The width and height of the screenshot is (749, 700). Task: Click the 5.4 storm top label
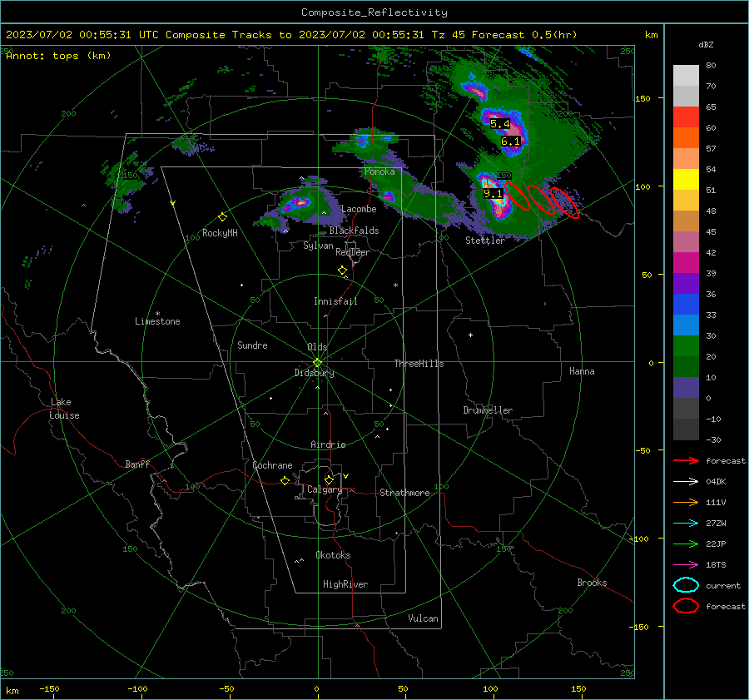[x=499, y=124]
